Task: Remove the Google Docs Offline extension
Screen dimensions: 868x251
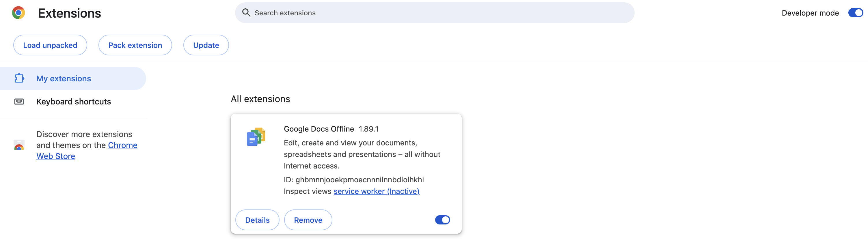Action: (x=308, y=220)
